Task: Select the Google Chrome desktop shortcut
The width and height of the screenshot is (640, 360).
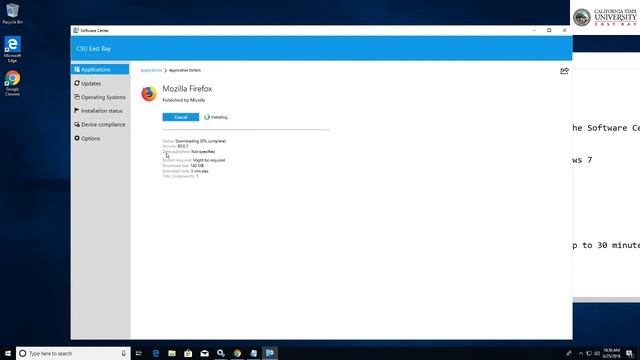Action: tap(13, 83)
